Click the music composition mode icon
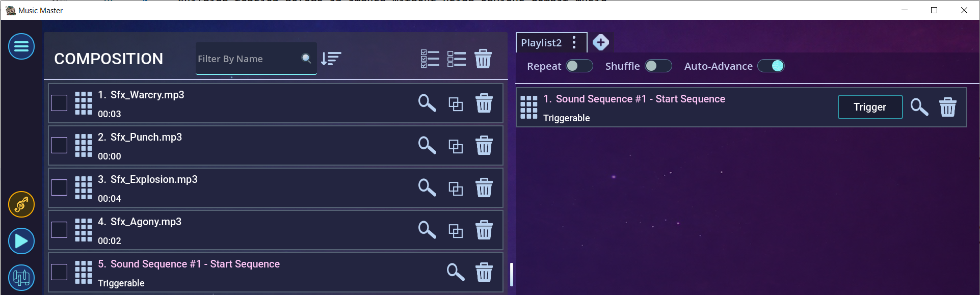Image resolution: width=980 pixels, height=295 pixels. (21, 204)
